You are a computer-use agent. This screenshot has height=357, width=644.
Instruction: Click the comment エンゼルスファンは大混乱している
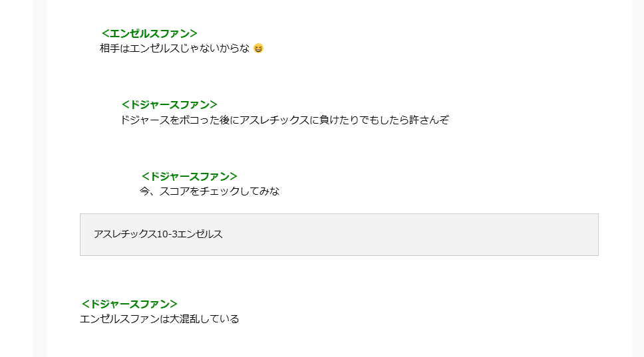(x=160, y=319)
